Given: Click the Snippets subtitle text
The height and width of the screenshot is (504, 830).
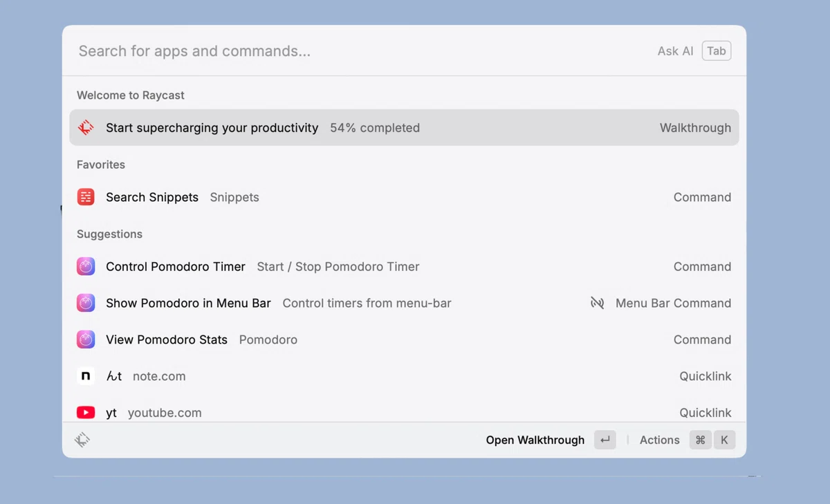Looking at the screenshot, I should point(234,197).
